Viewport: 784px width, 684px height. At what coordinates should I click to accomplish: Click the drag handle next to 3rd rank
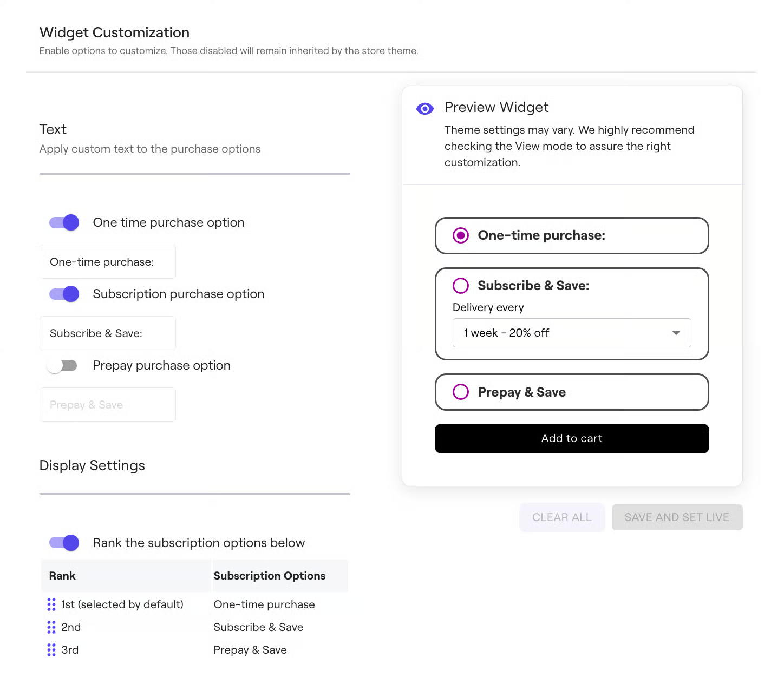coord(51,650)
